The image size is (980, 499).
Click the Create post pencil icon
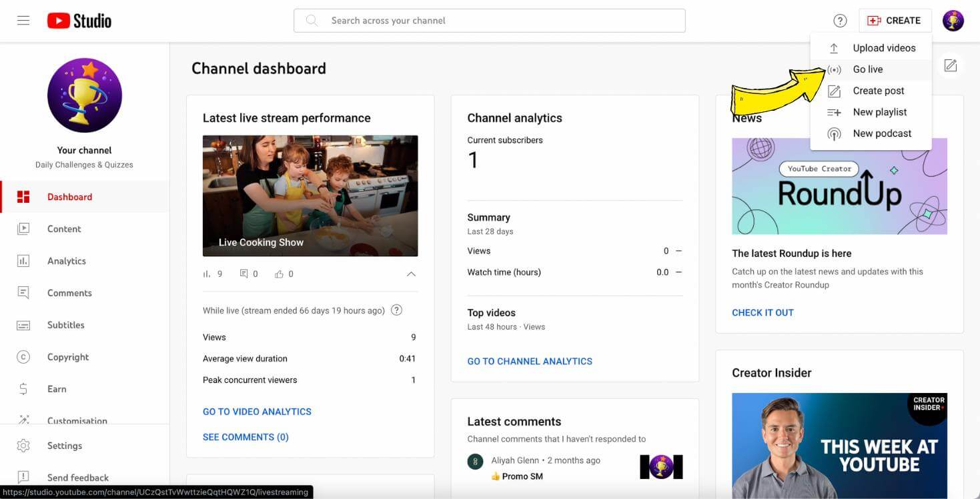pos(834,91)
